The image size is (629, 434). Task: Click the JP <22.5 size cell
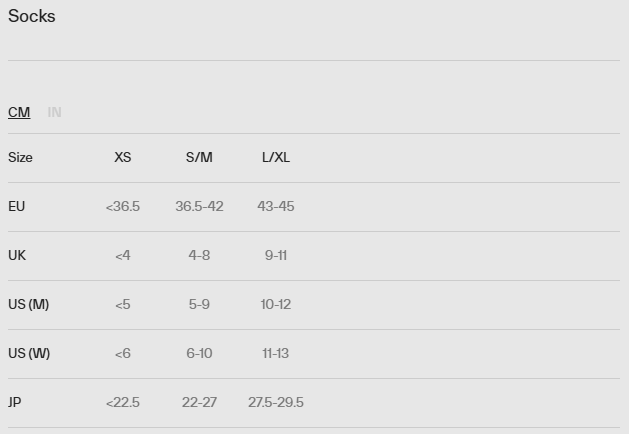(122, 402)
